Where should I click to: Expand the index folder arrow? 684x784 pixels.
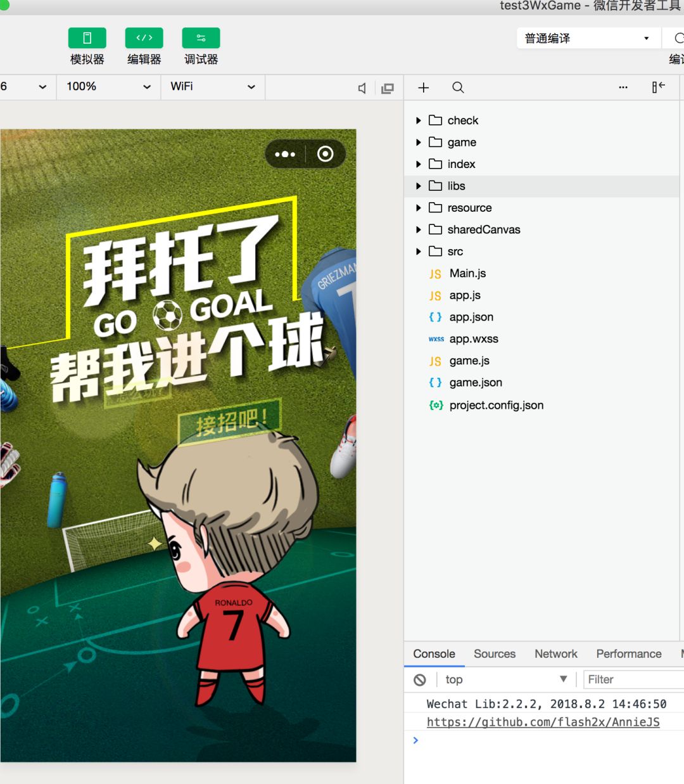(418, 164)
